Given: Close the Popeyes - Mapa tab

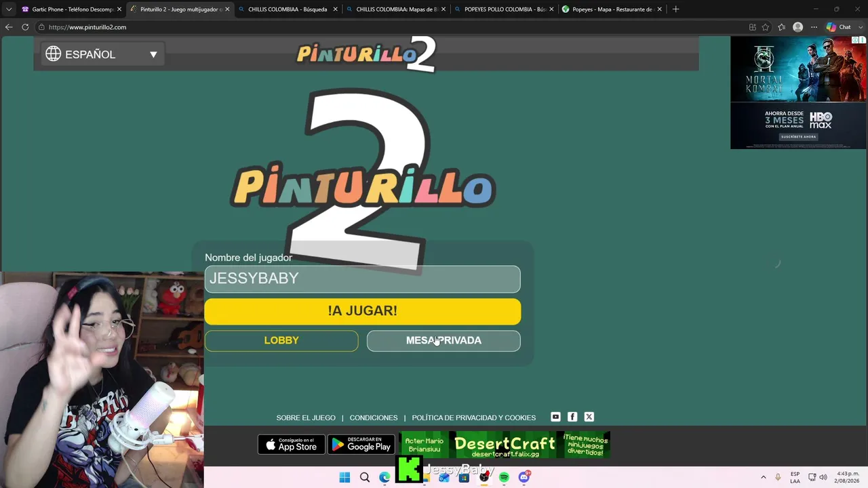Looking at the screenshot, I should point(659,9).
